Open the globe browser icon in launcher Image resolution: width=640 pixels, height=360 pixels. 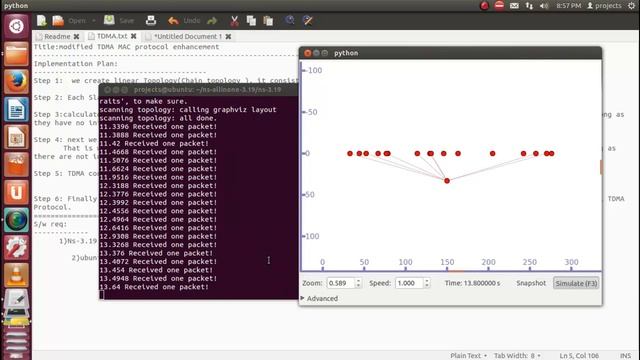click(x=16, y=220)
